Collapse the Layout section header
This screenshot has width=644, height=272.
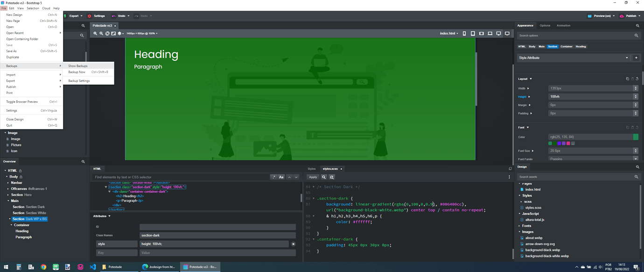(x=522, y=79)
